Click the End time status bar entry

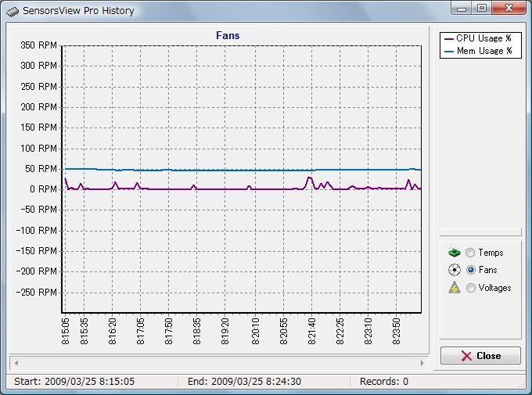pyautogui.click(x=244, y=382)
